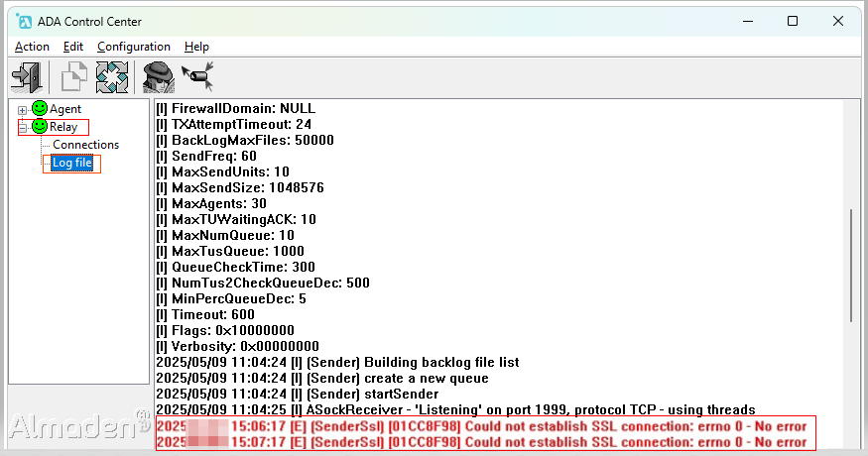This screenshot has width=868, height=456.
Task: Click the Flags: 0x10000000 log line
Action: (x=225, y=330)
